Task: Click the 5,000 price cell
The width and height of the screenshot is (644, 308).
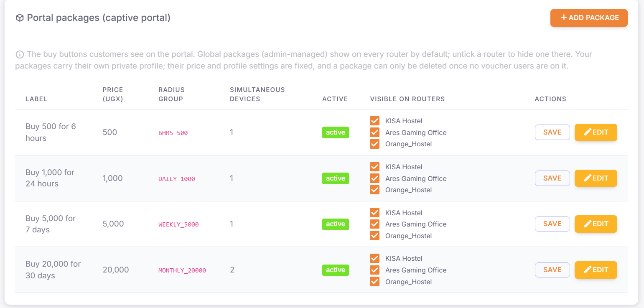Action: tap(113, 224)
